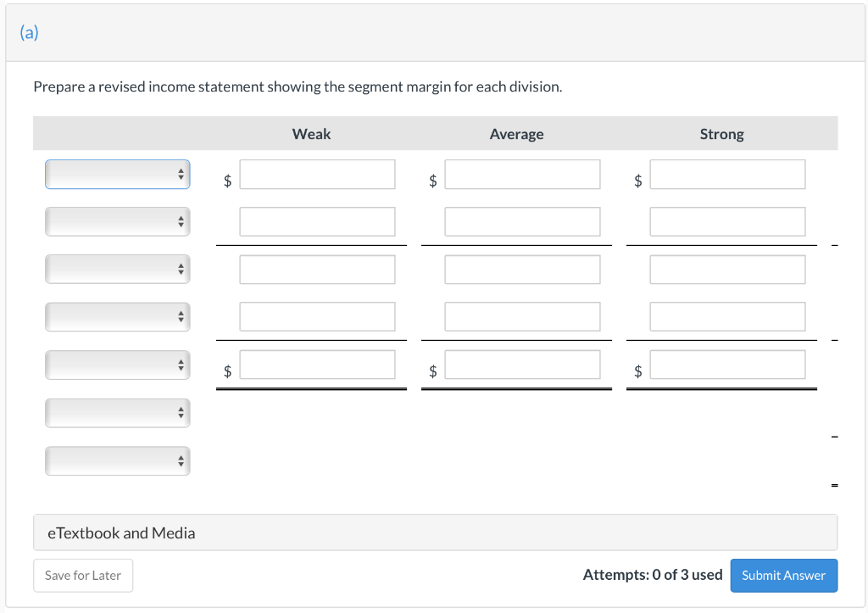Focus the fourth-row Strong input box
The width and height of the screenshot is (868, 613).
pyautogui.click(x=727, y=317)
